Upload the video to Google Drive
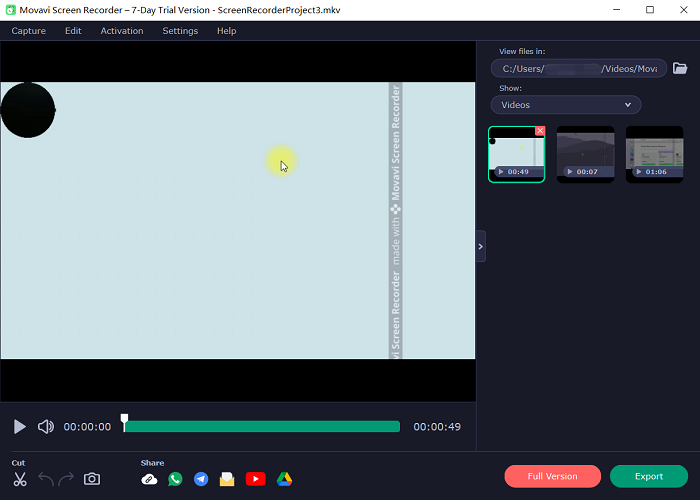The height and width of the screenshot is (500, 700). (284, 479)
